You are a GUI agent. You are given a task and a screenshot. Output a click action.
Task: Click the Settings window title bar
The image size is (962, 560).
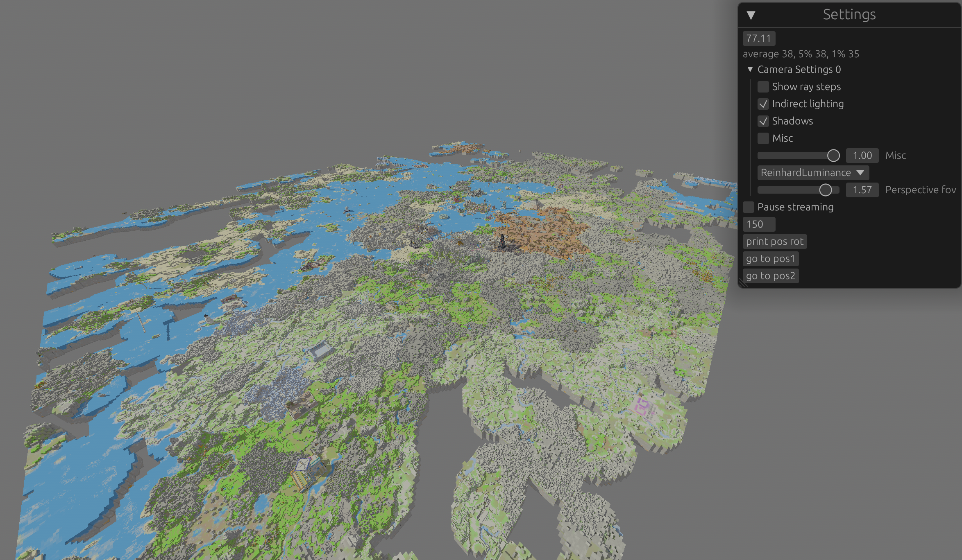pos(849,15)
